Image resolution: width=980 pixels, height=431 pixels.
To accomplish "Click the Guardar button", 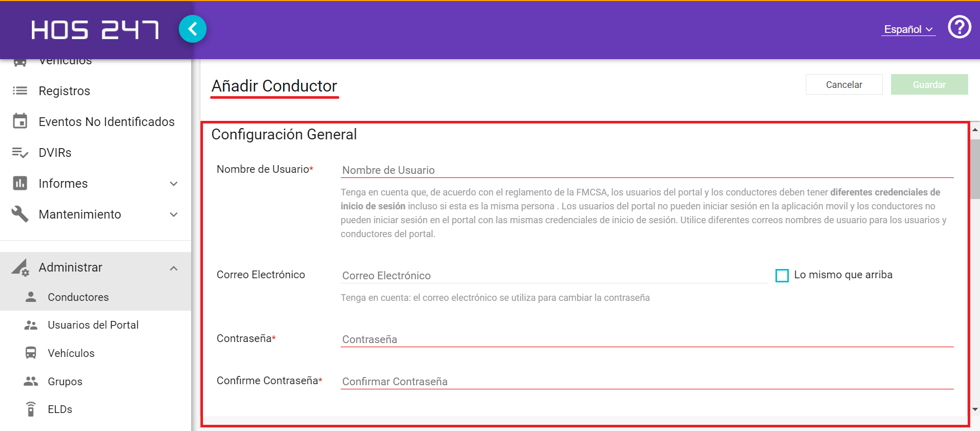I will (x=929, y=84).
